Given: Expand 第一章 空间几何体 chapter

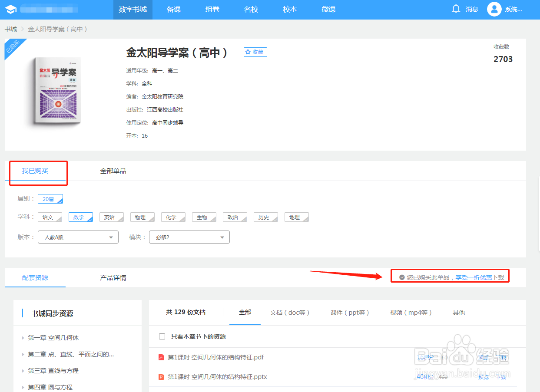Looking at the screenshot, I should (x=53, y=338).
